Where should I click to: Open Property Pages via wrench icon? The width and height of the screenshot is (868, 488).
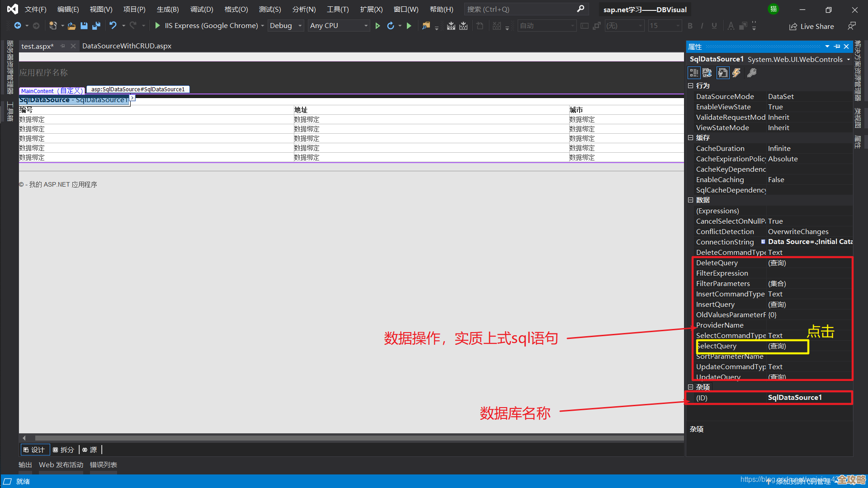click(x=752, y=72)
